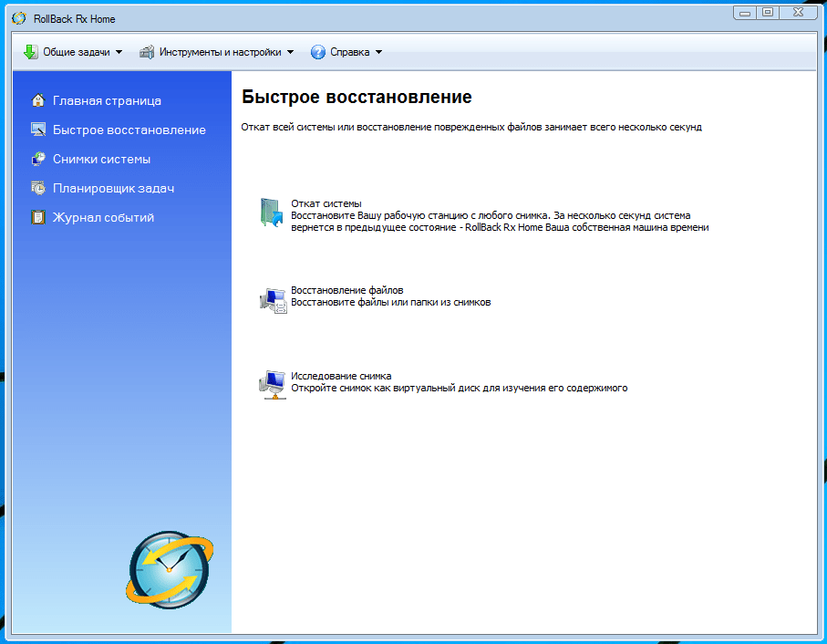Click the Исследование снимка icon
The image size is (827, 644).
[x=272, y=384]
